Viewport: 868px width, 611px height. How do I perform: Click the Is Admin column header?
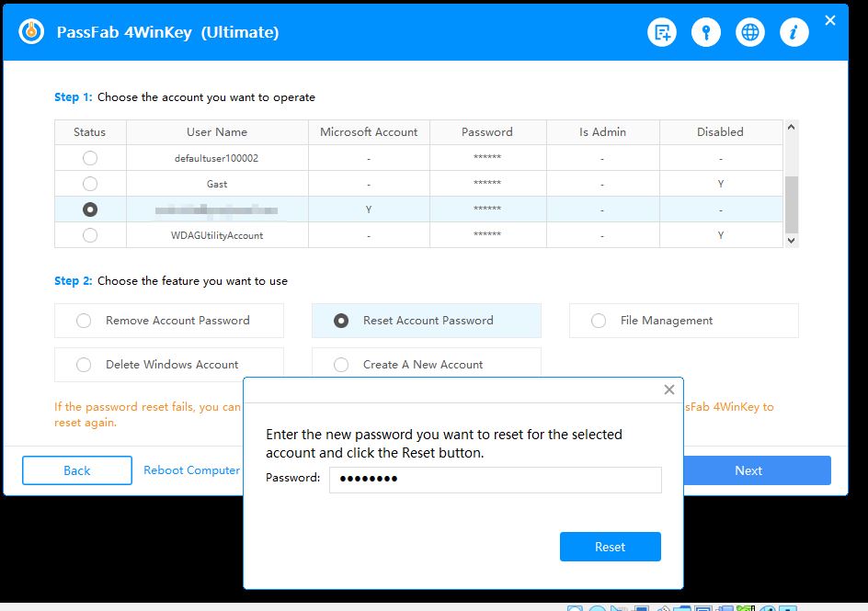602,132
